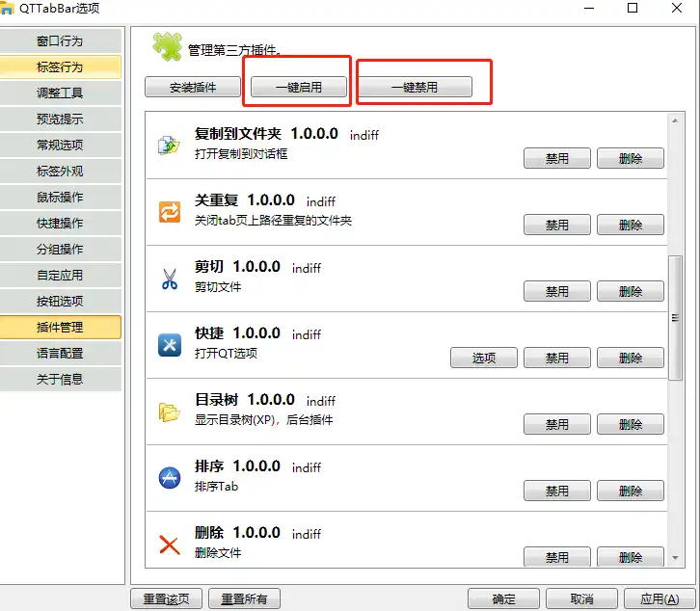Switch to 鼠标操作 settings

click(60, 197)
